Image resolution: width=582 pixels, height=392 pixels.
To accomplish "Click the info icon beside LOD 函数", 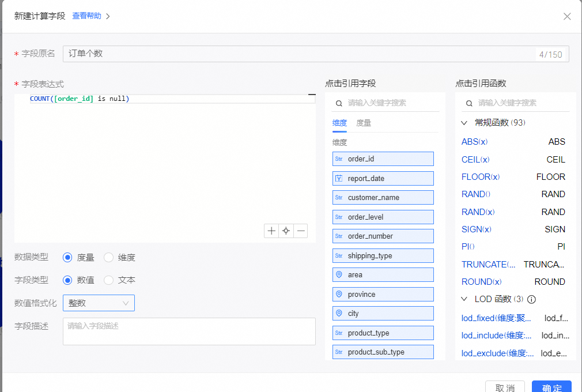I will pos(532,300).
